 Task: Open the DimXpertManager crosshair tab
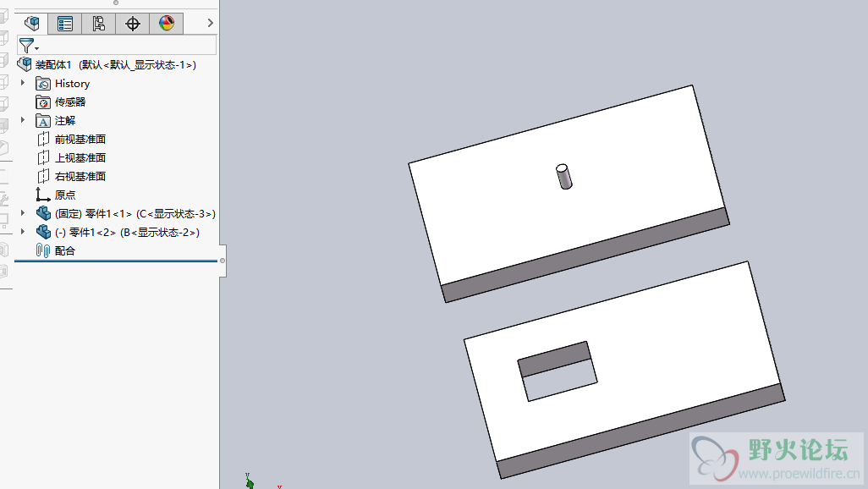(132, 23)
